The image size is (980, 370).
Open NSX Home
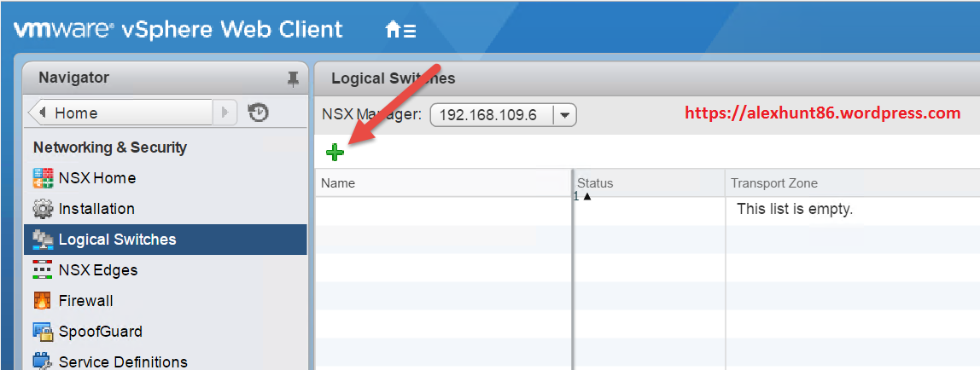(96, 178)
